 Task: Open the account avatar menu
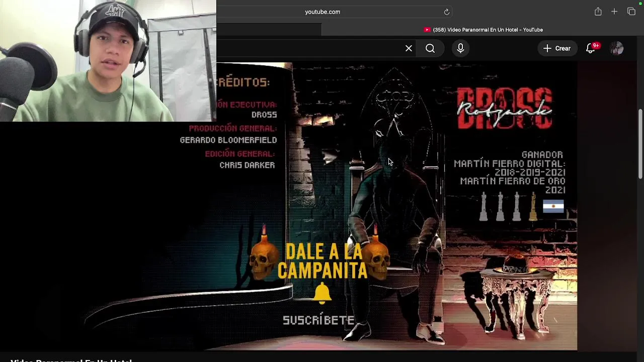616,48
